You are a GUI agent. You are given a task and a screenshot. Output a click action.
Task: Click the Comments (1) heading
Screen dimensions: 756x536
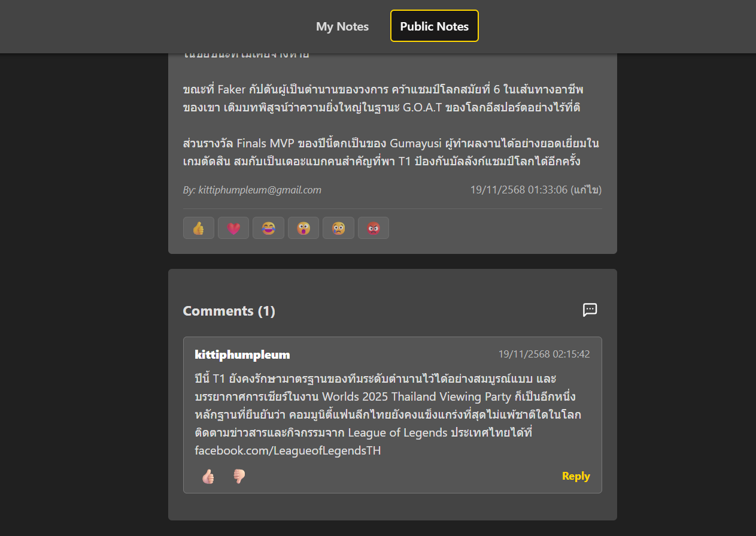point(229,311)
